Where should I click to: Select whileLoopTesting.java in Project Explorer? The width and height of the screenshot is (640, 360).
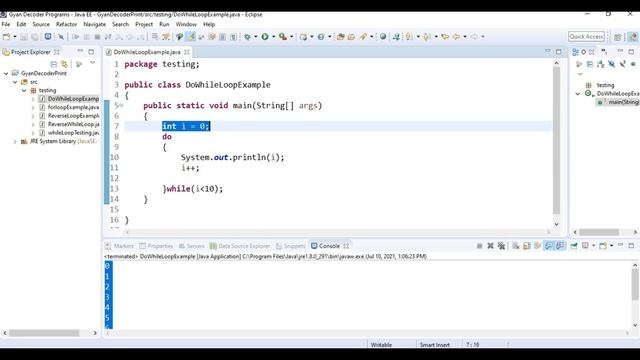pos(73,133)
